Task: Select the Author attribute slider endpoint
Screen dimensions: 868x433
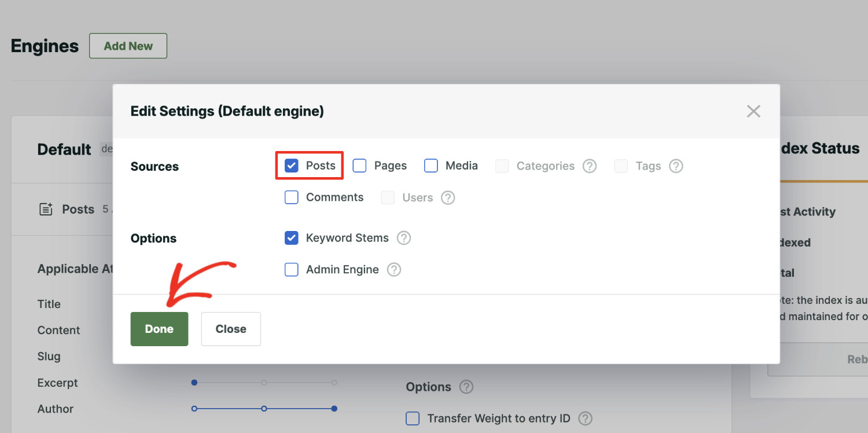Action: 334,408
